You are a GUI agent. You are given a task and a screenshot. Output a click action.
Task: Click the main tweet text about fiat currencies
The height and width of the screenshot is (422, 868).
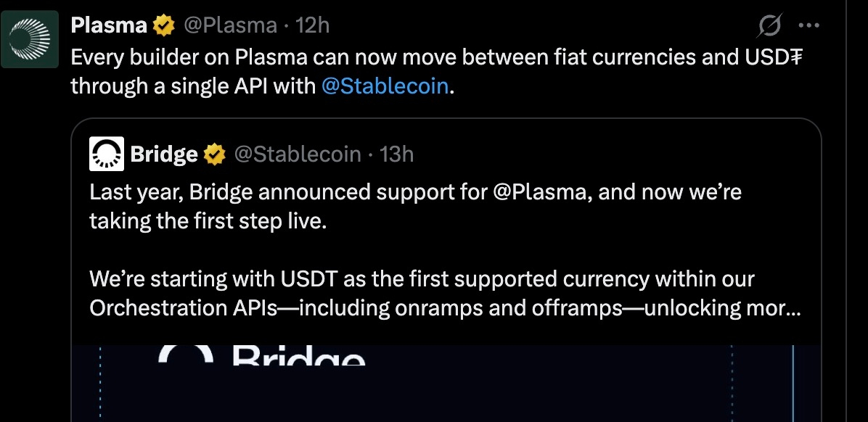(435, 57)
